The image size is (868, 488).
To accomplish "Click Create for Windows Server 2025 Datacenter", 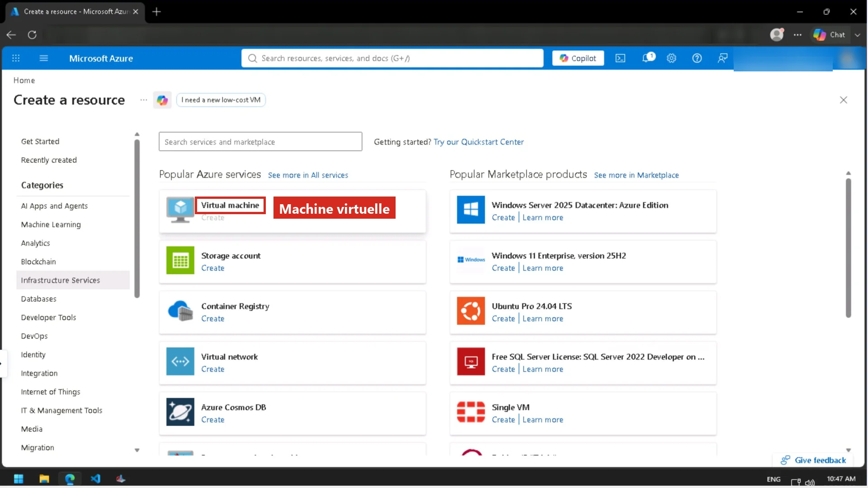I will pos(503,217).
